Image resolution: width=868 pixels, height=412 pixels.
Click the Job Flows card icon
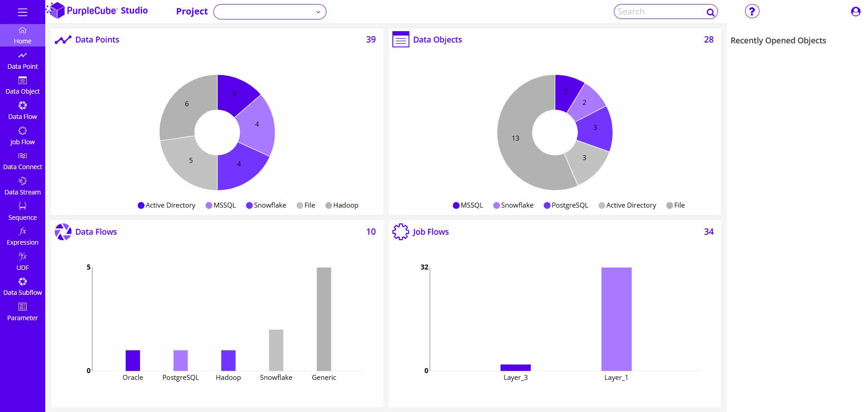click(401, 232)
